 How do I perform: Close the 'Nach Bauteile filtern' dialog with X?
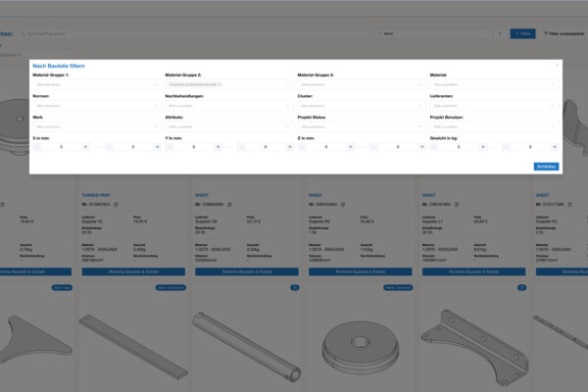(x=557, y=65)
